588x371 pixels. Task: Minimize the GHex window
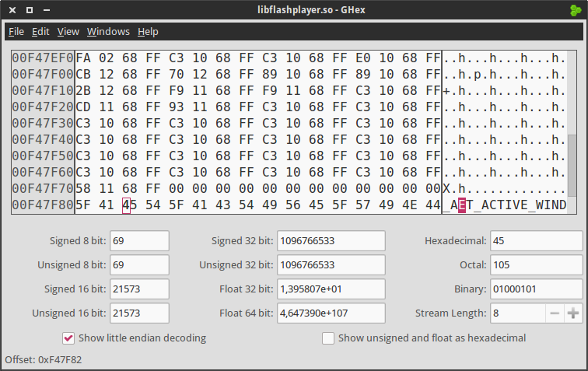[x=47, y=10]
